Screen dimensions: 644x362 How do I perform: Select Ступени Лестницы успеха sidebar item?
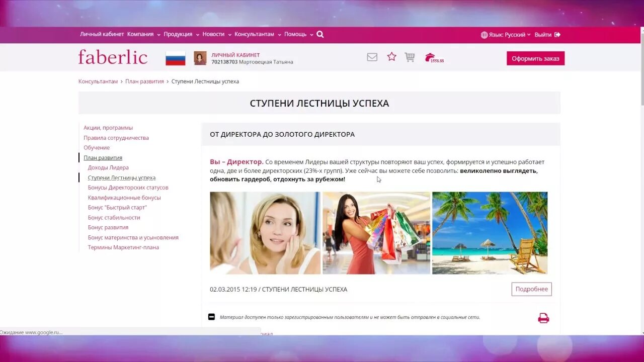coord(121,177)
